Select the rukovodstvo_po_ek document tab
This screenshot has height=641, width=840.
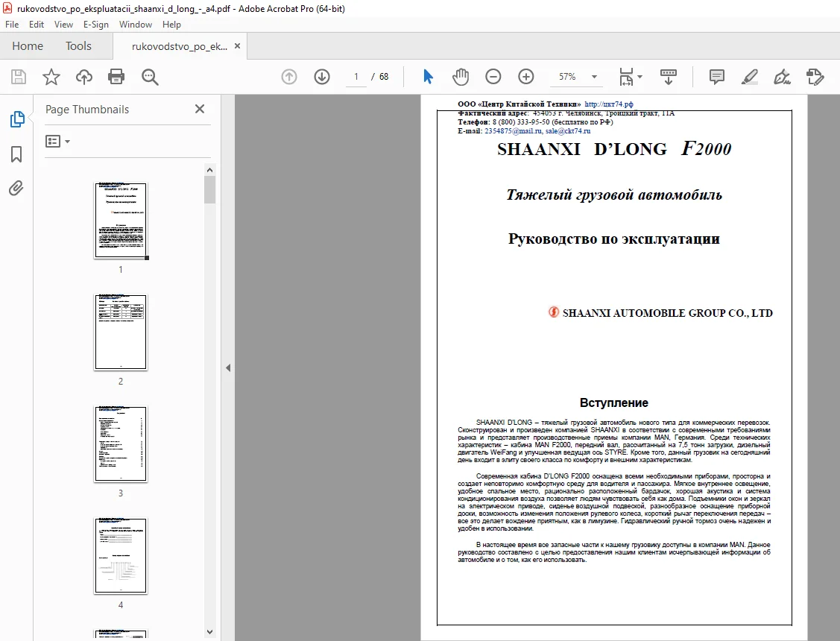(179, 47)
